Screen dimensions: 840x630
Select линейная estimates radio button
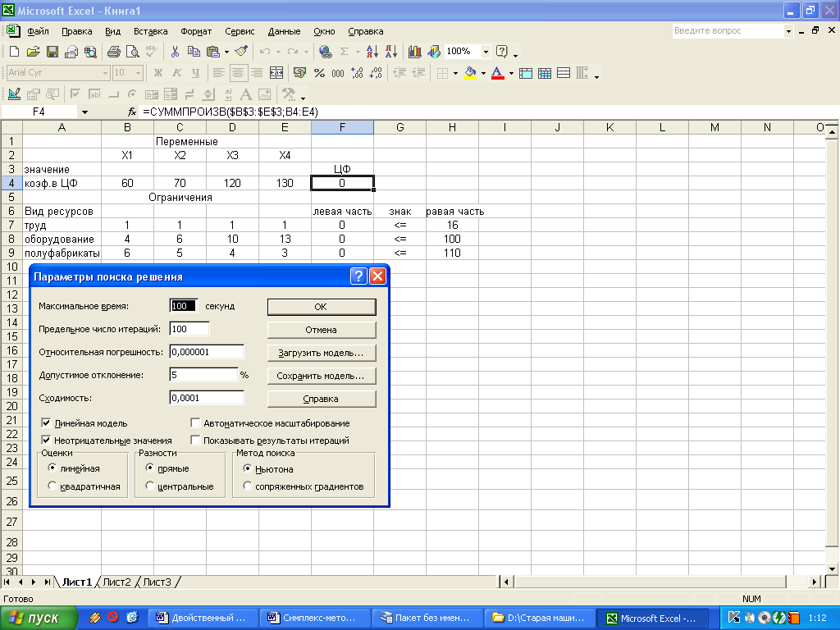point(52,468)
